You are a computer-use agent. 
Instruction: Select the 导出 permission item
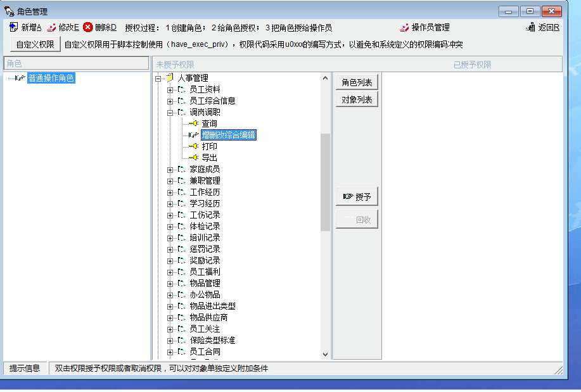tap(209, 158)
